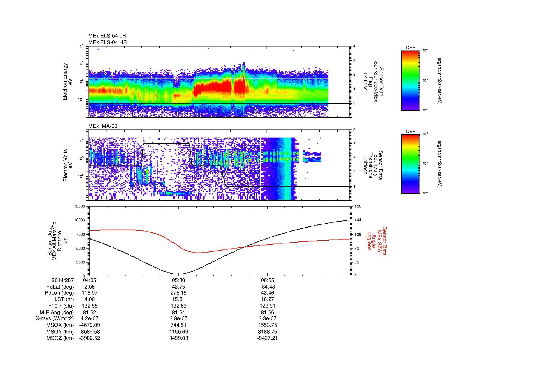Click the LST value '15.81'

(179, 300)
